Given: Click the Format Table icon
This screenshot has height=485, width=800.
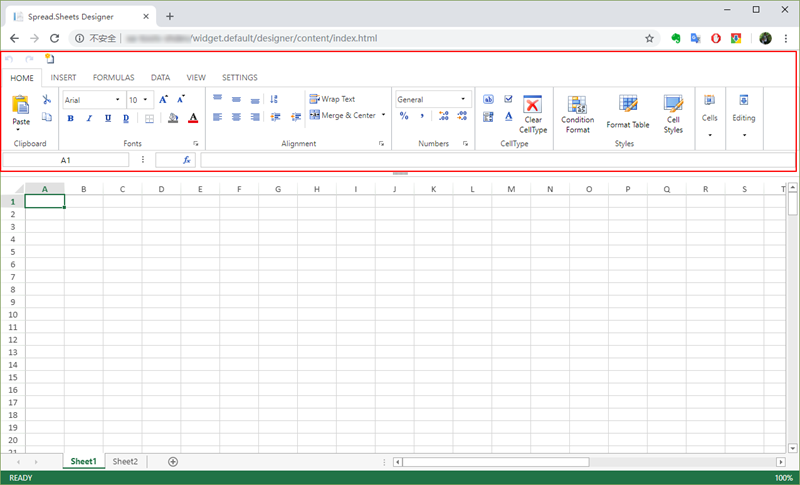Looking at the screenshot, I should click(628, 104).
